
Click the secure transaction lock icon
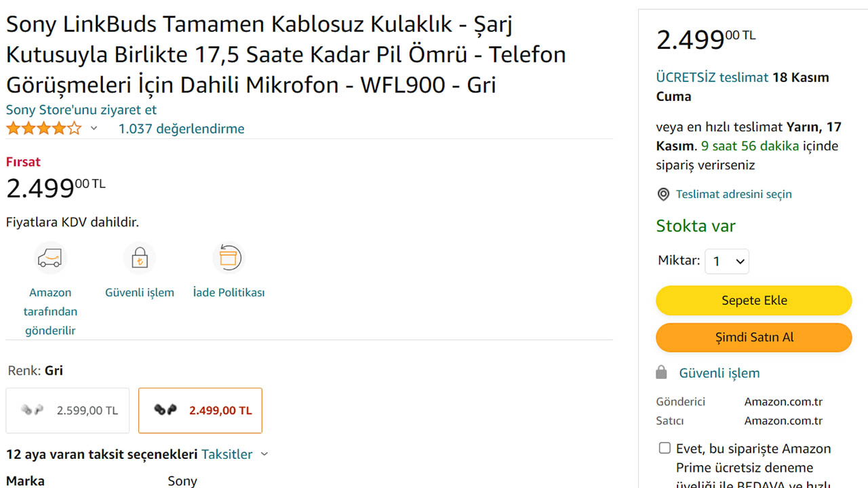click(x=140, y=258)
